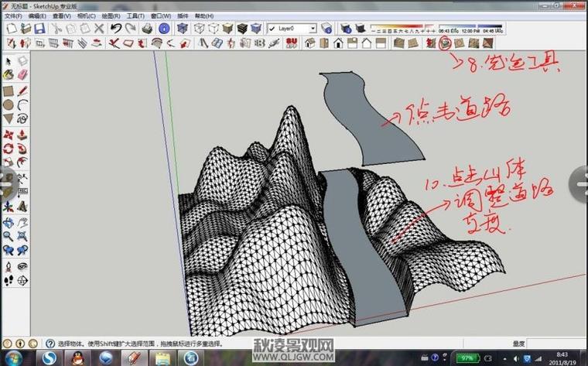
Task: Select the circled Sandbox Drape tool
Action: point(445,43)
